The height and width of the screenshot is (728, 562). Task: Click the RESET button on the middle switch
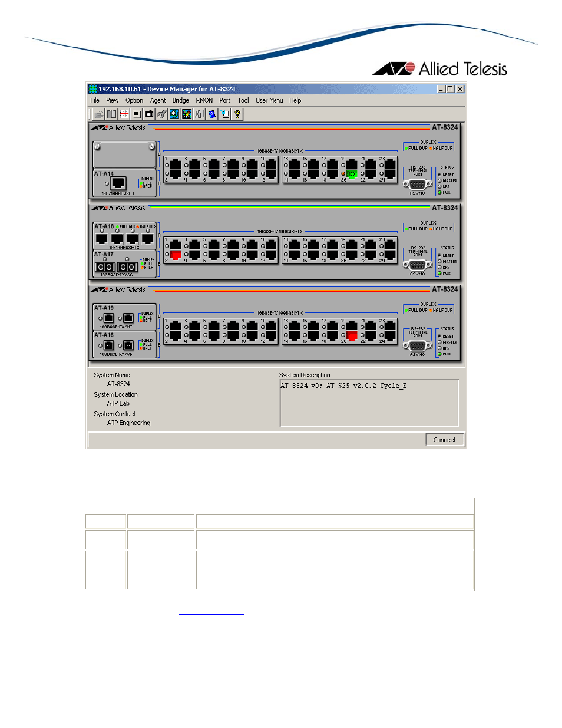pos(439,255)
